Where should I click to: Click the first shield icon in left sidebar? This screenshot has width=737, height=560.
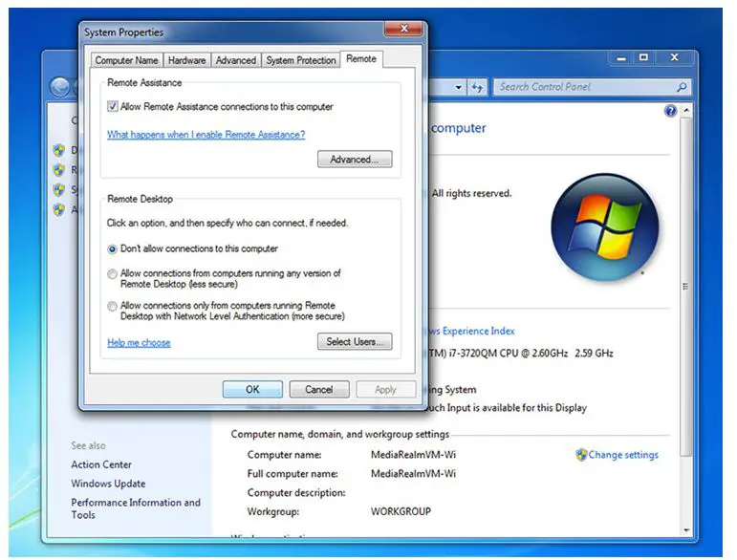[58, 150]
